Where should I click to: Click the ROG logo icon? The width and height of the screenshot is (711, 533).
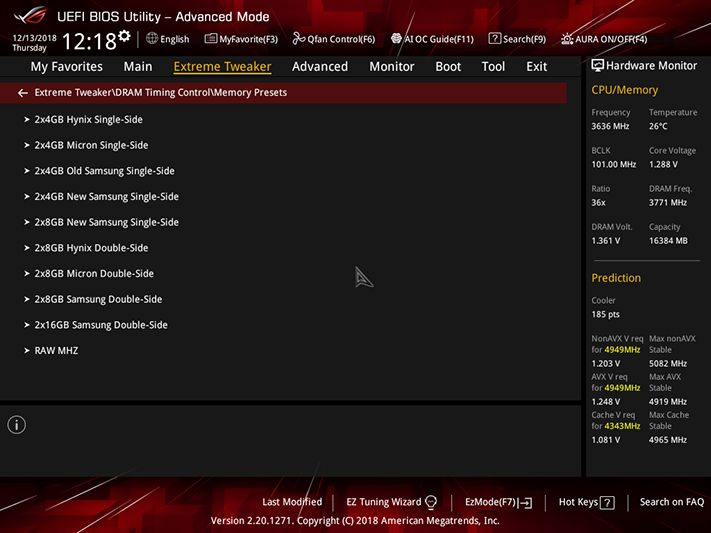tap(30, 15)
